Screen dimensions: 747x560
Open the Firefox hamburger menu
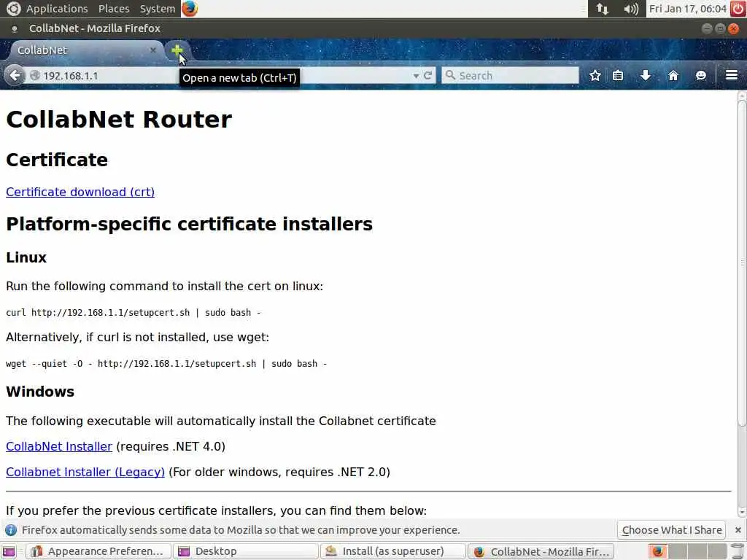[732, 75]
